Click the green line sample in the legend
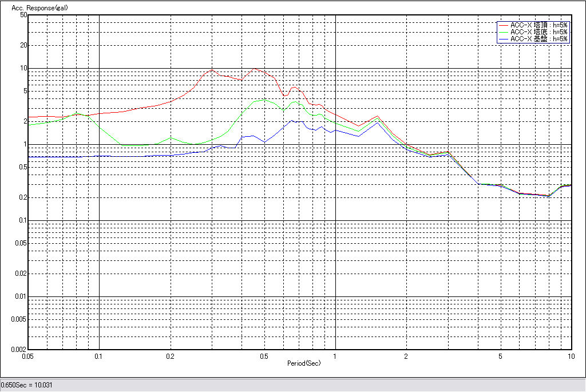The height and width of the screenshot is (392, 586). (504, 32)
